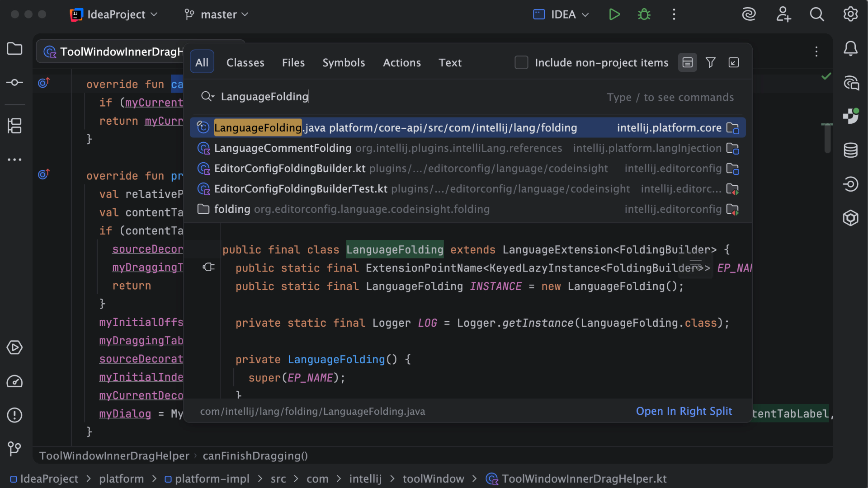
Task: Open the AI Assistant chat icon
Action: 850,83
